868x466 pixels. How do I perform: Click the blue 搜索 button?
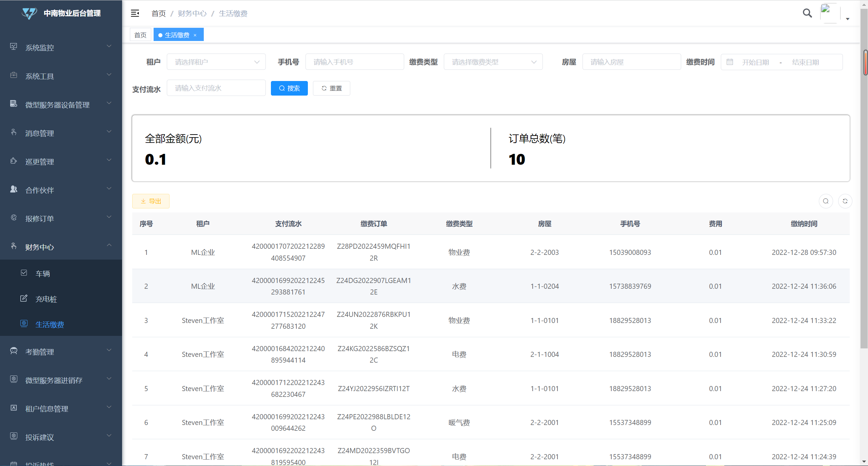(289, 88)
